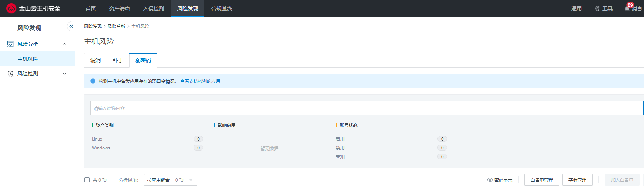Image resolution: width=644 pixels, height=192 pixels.
Task: Click the risk analysis sidebar icon
Action: click(10, 44)
